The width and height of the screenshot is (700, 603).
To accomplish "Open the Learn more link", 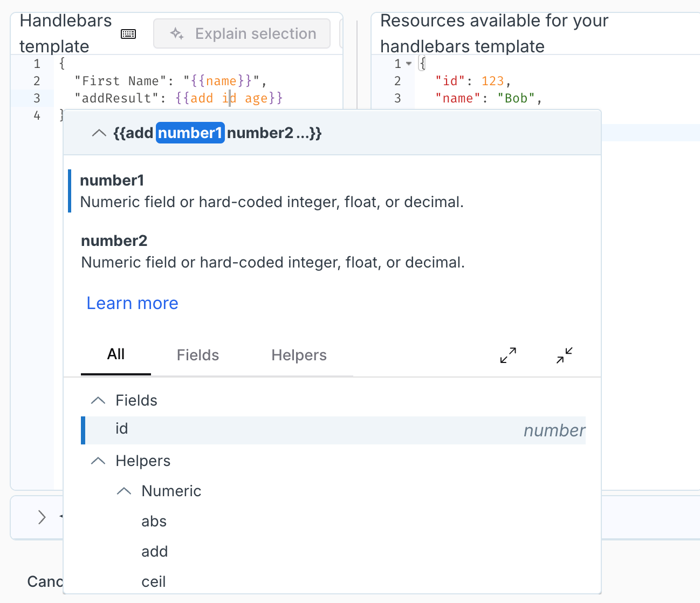I will pos(132,303).
